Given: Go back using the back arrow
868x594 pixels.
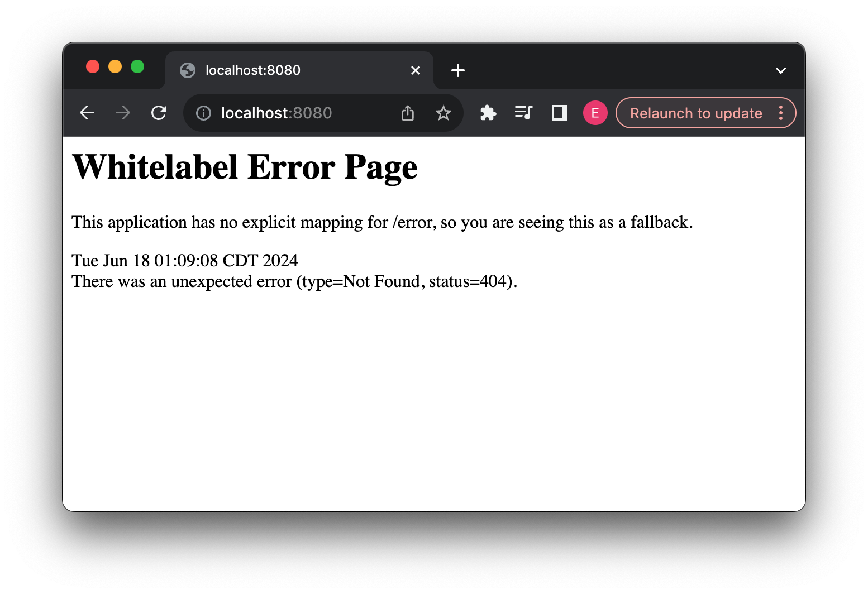Looking at the screenshot, I should point(87,113).
